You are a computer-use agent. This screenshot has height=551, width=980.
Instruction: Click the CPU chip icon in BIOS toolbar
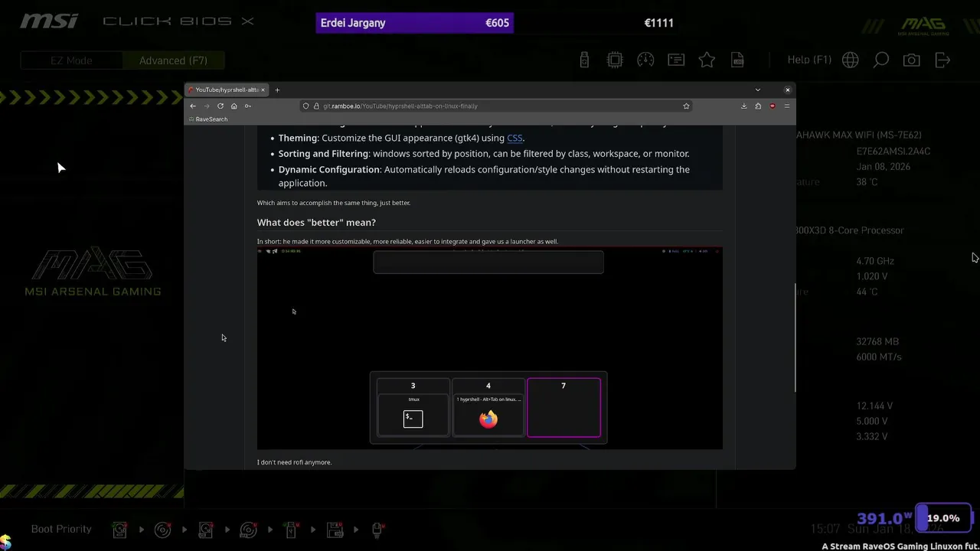(615, 60)
